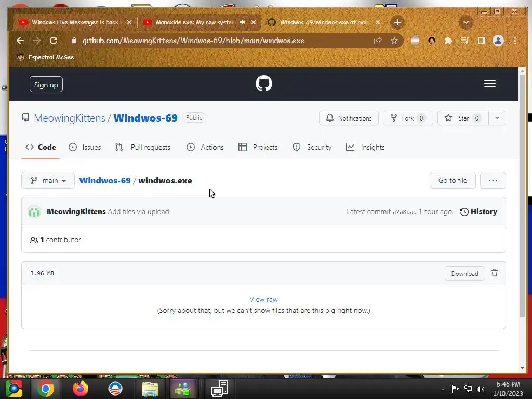
Task: Click the 1 contributor text
Action: (x=56, y=240)
